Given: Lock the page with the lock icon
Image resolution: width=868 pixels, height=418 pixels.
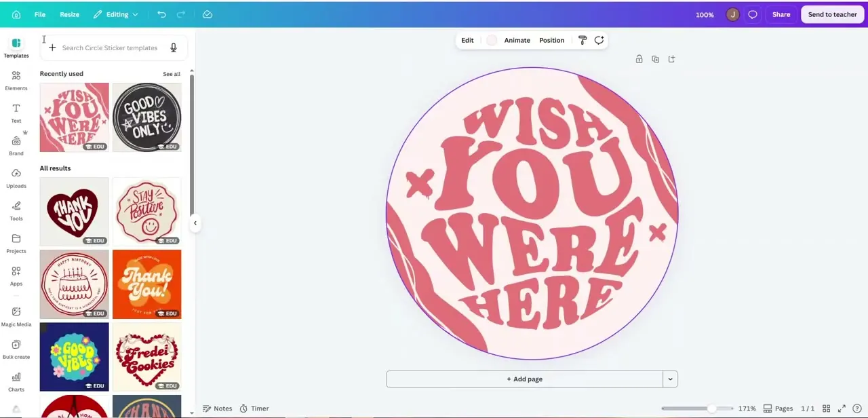Looking at the screenshot, I should click(639, 59).
